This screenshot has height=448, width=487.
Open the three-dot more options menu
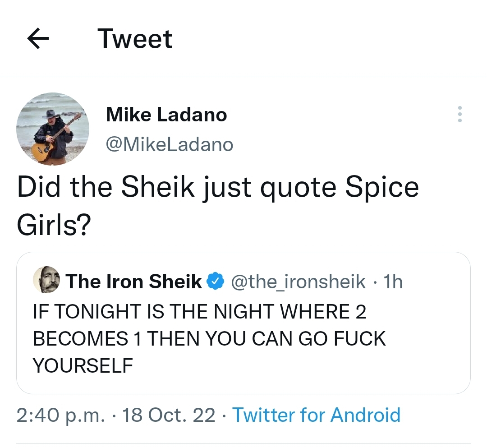459,114
